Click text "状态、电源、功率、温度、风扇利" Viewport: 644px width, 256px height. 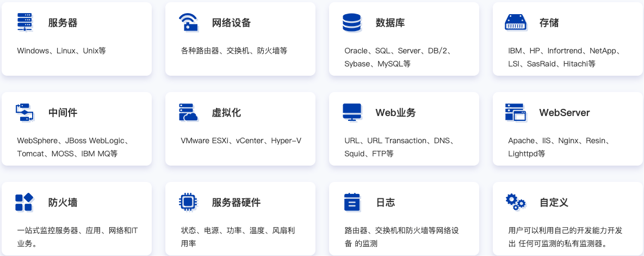click(x=238, y=230)
